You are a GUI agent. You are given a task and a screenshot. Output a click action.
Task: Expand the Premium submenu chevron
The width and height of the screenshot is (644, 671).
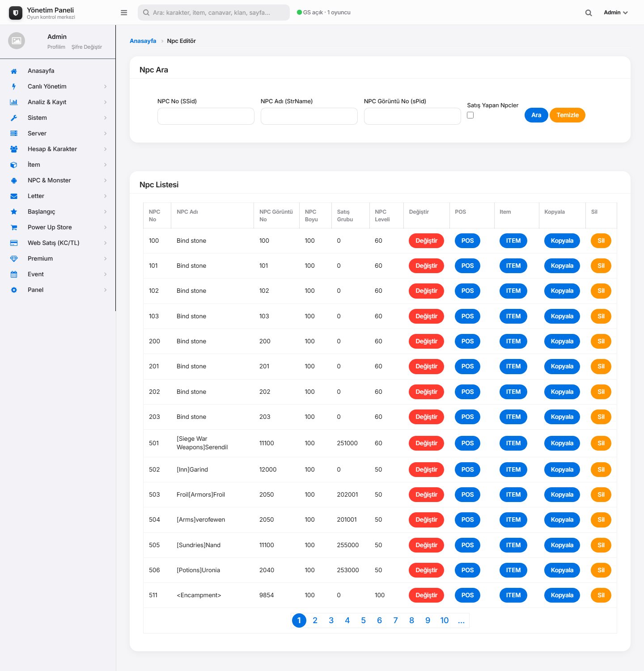[106, 259]
